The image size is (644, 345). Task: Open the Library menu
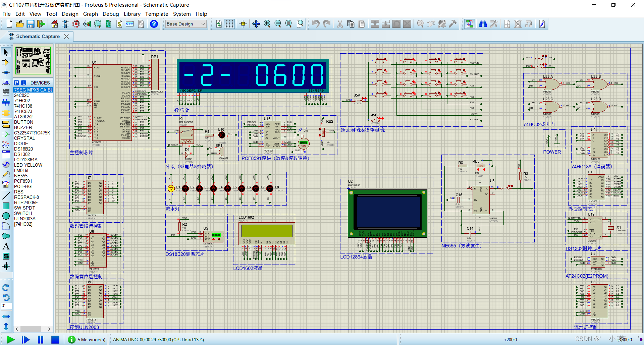click(132, 14)
